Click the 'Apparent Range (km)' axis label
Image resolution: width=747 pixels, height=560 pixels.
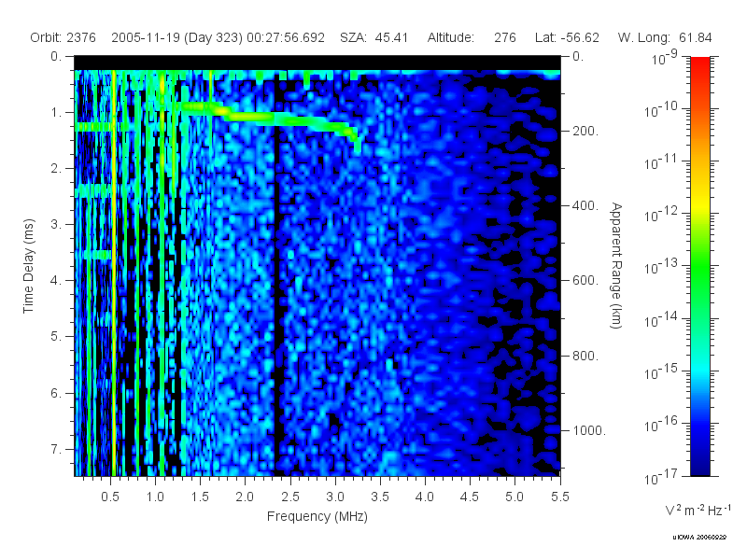point(616,266)
